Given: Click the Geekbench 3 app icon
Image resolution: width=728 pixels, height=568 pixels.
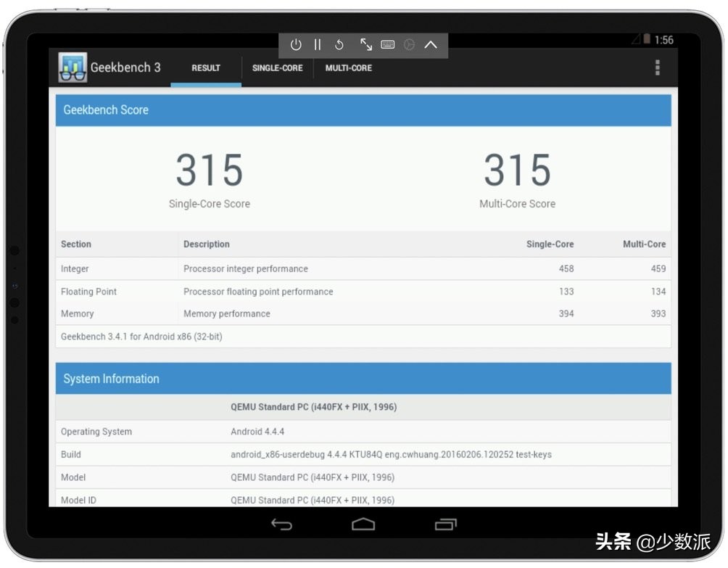Looking at the screenshot, I should [73, 67].
